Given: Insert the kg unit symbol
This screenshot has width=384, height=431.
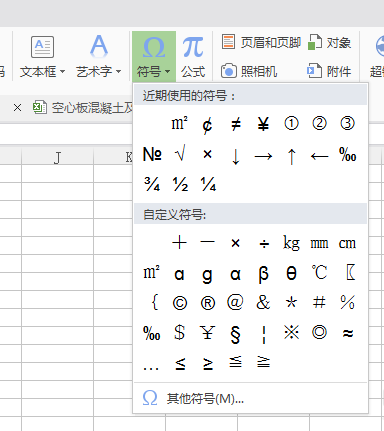Looking at the screenshot, I should click(291, 243).
